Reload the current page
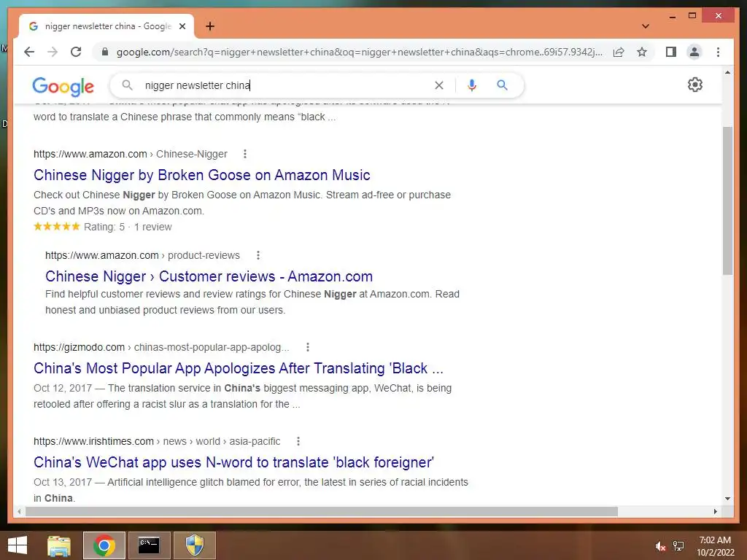The height and width of the screenshot is (560, 747). (x=76, y=52)
